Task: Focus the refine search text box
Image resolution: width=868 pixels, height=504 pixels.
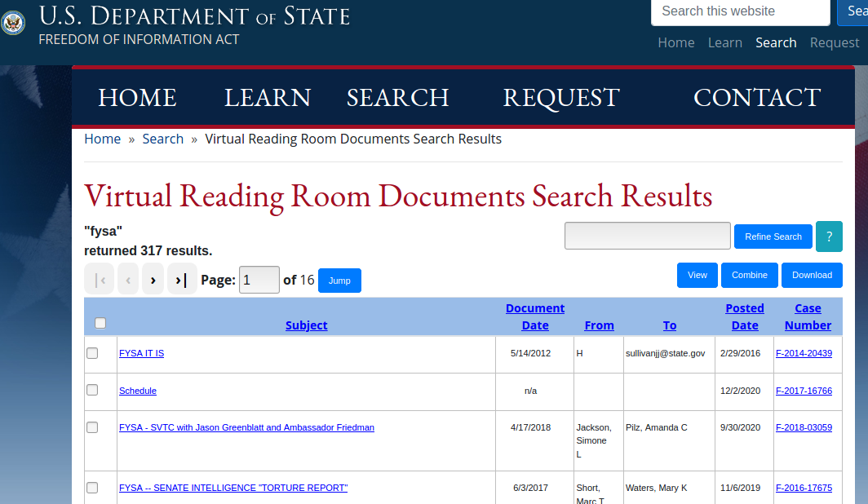Action: (647, 236)
